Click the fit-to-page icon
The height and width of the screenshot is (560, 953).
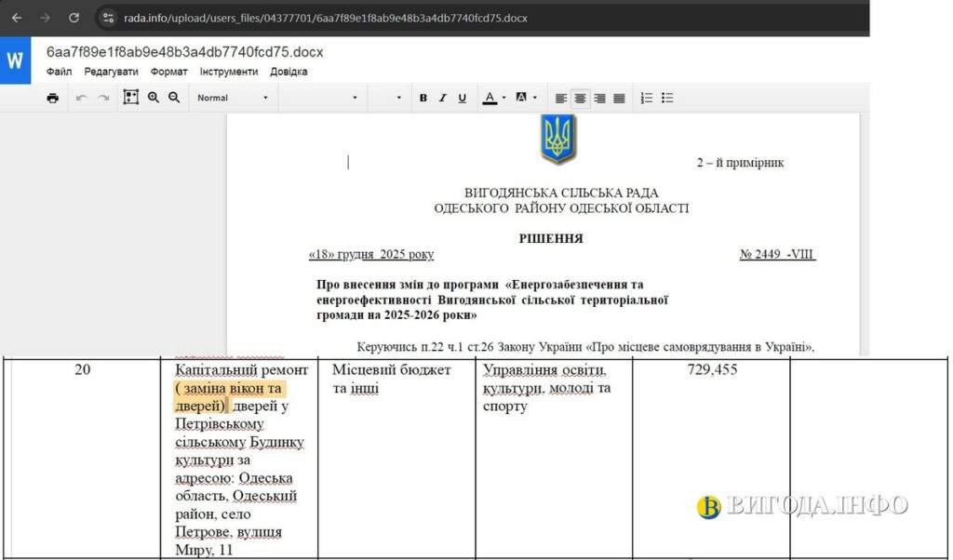click(131, 98)
